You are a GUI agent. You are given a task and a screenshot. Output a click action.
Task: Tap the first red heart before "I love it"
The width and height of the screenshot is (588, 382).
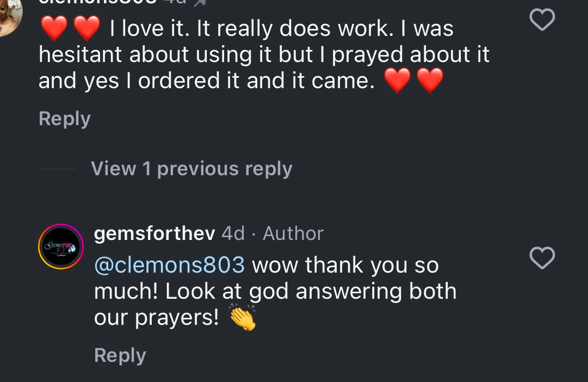[54, 28]
